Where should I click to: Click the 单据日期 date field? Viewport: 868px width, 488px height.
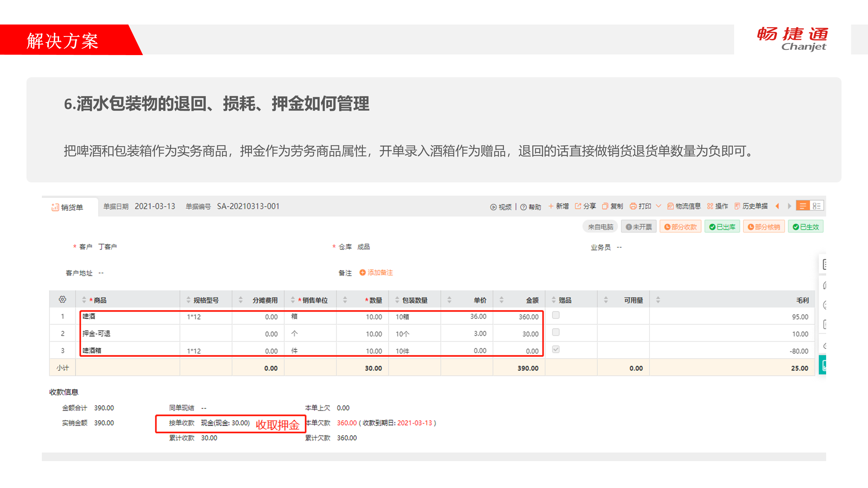[x=155, y=206]
